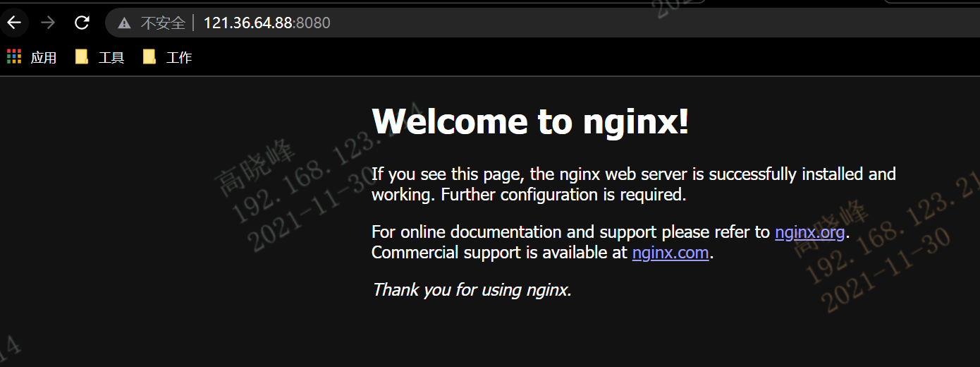The width and height of the screenshot is (980, 367).
Task: Open the 工具 bookmarks folder
Action: pos(99,57)
